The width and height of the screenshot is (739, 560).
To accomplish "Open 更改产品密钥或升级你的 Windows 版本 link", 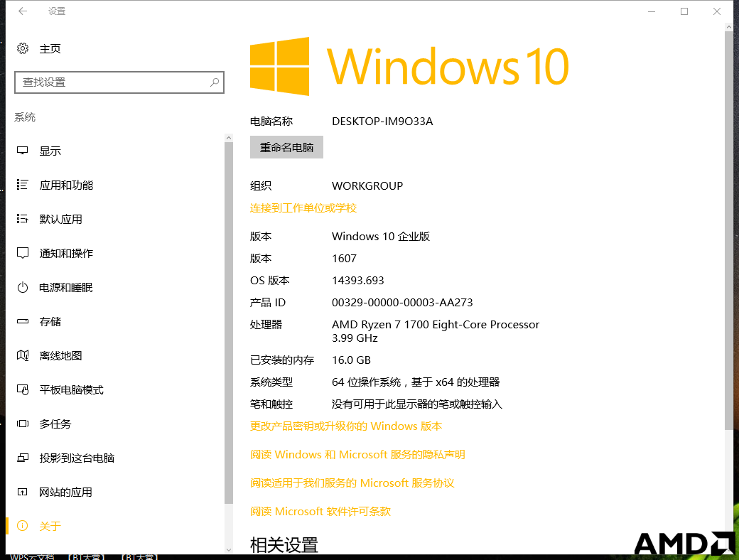I will pos(346,426).
